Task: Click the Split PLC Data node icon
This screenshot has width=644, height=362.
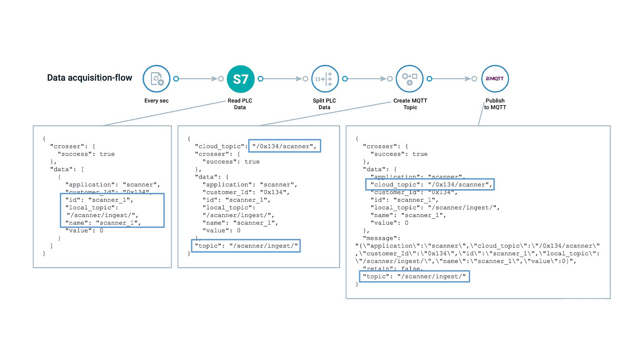Action: [324, 78]
